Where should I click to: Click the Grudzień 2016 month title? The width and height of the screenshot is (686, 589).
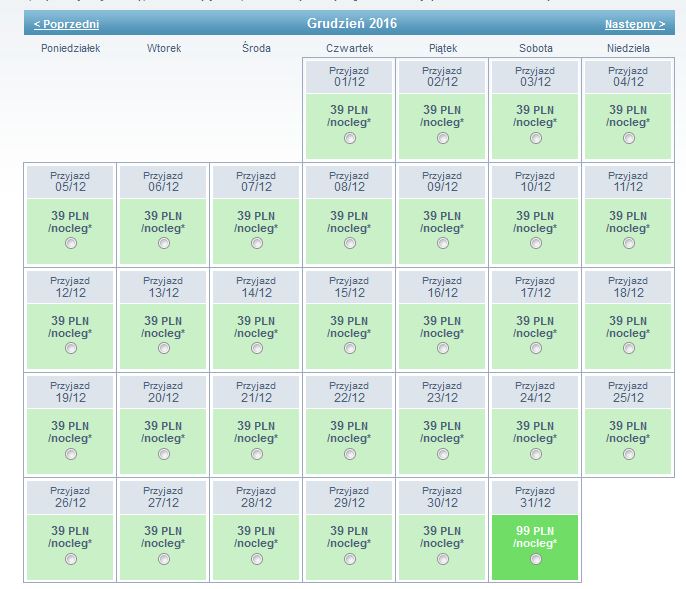352,23
